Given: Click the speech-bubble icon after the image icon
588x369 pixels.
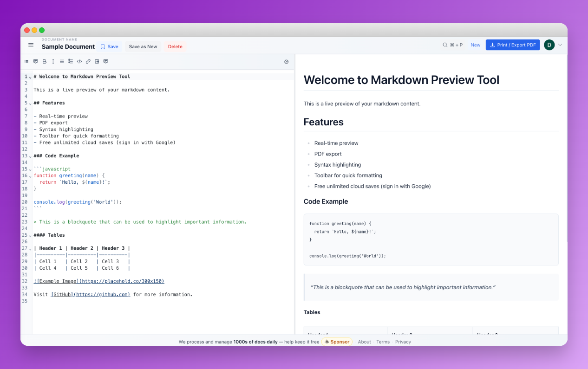Looking at the screenshot, I should [x=106, y=61].
